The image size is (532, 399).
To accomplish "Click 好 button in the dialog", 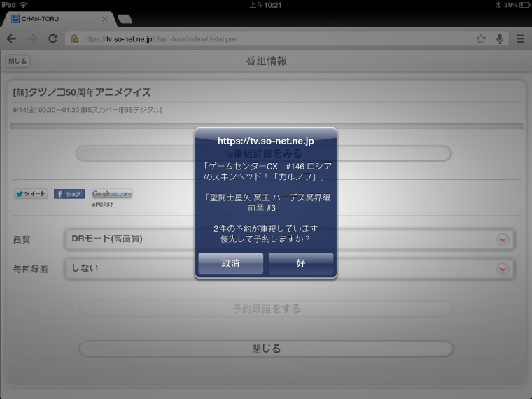I will [x=301, y=263].
